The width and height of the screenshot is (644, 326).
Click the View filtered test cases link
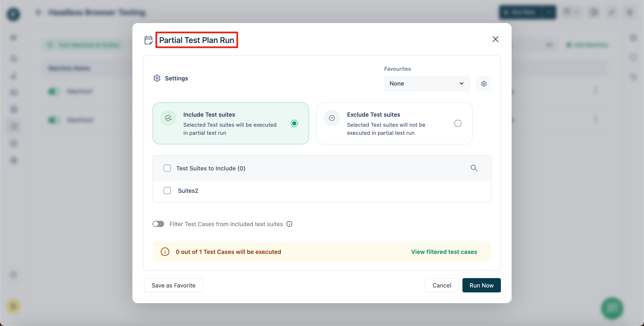click(444, 251)
